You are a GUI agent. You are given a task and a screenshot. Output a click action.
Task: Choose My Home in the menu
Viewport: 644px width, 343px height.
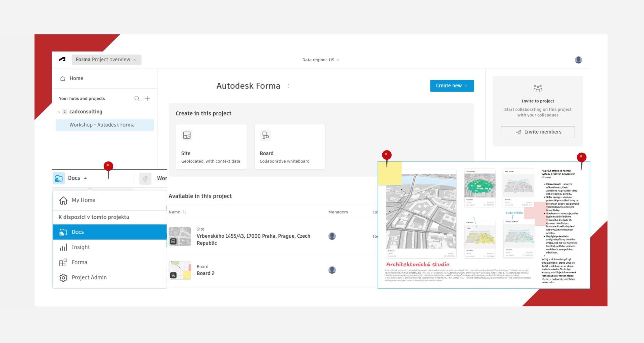(83, 200)
